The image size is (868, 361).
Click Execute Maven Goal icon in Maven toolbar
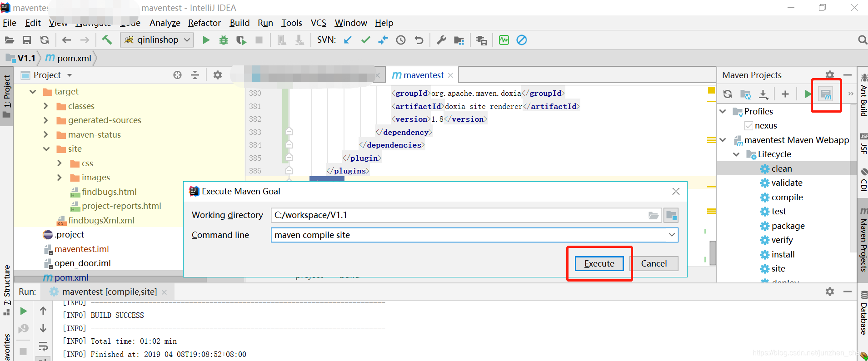[x=826, y=94]
